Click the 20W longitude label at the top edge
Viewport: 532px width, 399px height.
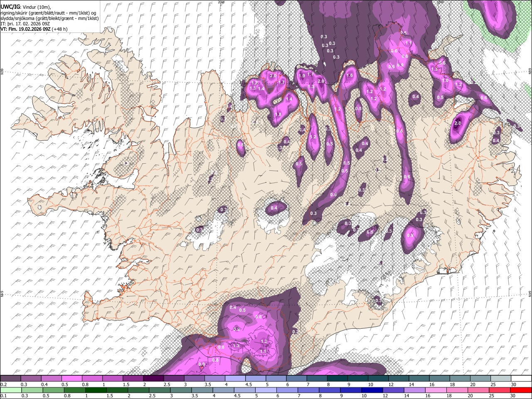point(221,2)
